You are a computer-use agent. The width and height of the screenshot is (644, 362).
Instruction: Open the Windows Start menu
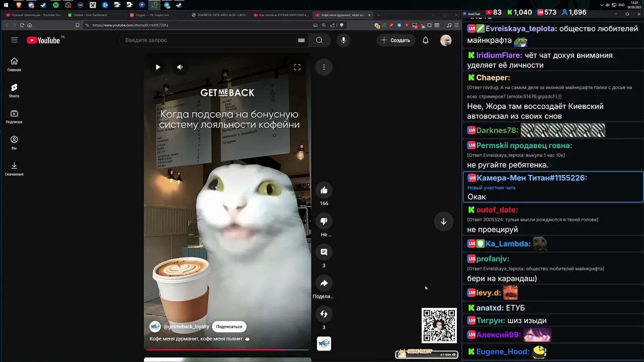point(6,5)
